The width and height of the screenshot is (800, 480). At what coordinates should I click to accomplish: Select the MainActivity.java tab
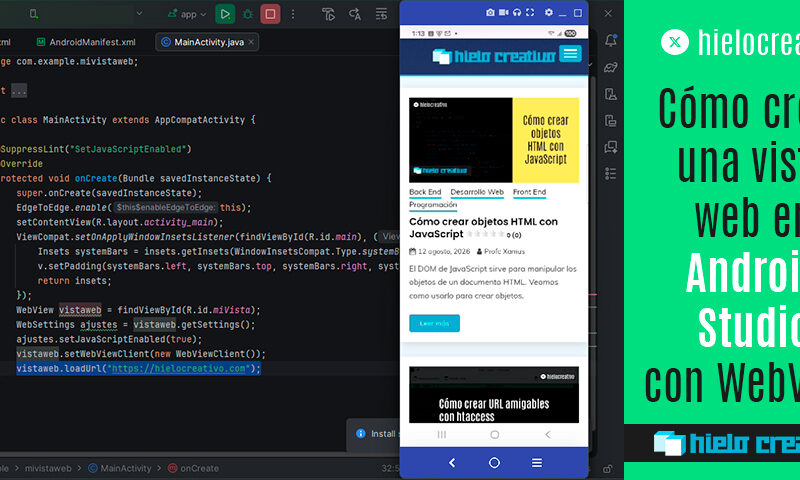coord(209,42)
